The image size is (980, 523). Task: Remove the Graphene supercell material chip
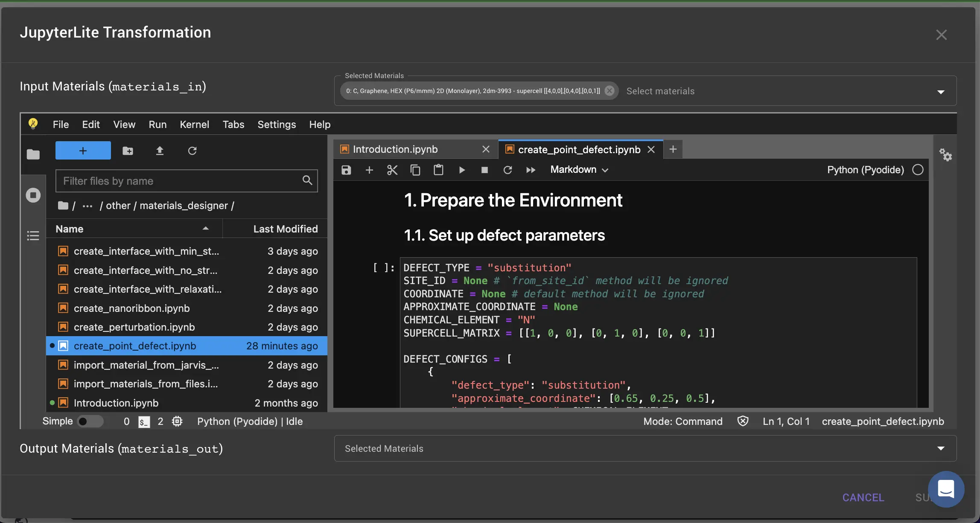[x=610, y=91]
